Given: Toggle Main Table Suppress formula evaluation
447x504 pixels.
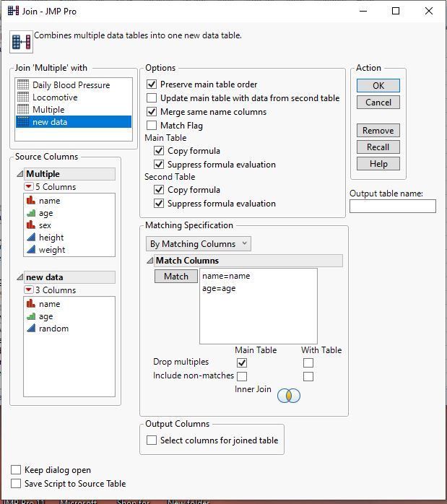Looking at the screenshot, I should (x=159, y=164).
